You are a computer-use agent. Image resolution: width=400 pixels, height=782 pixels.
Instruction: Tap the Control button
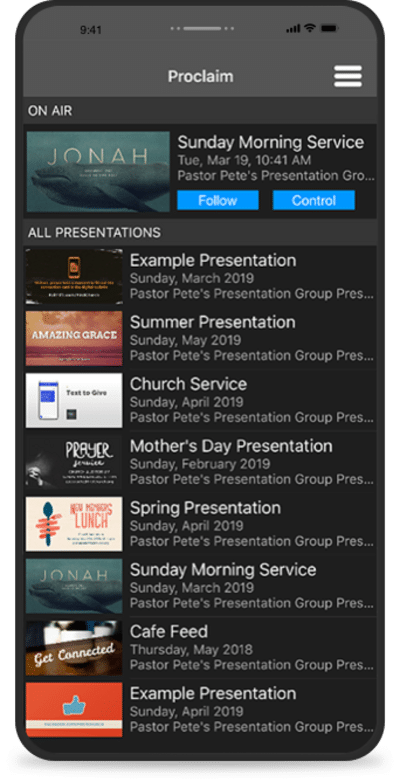point(314,200)
